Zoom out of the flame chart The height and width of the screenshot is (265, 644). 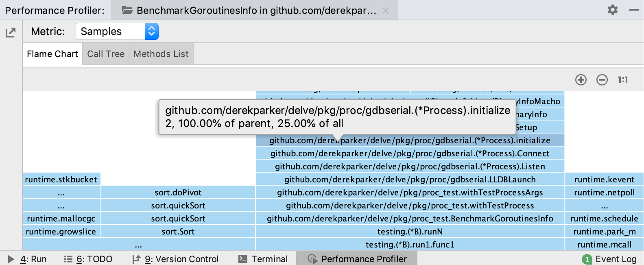pyautogui.click(x=602, y=80)
